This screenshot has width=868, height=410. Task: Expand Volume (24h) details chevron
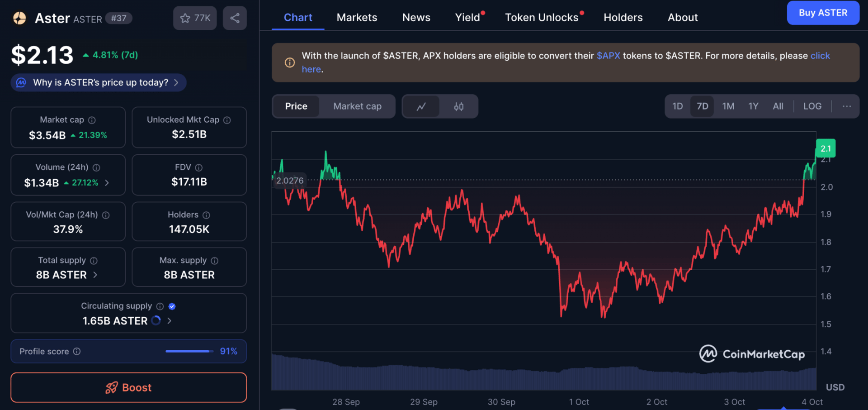point(107,183)
